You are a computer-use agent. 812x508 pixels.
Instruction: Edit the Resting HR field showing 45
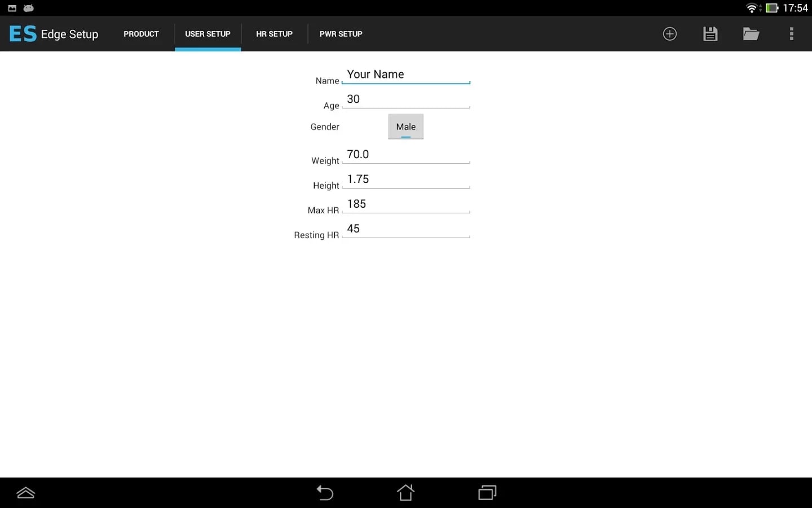406,229
